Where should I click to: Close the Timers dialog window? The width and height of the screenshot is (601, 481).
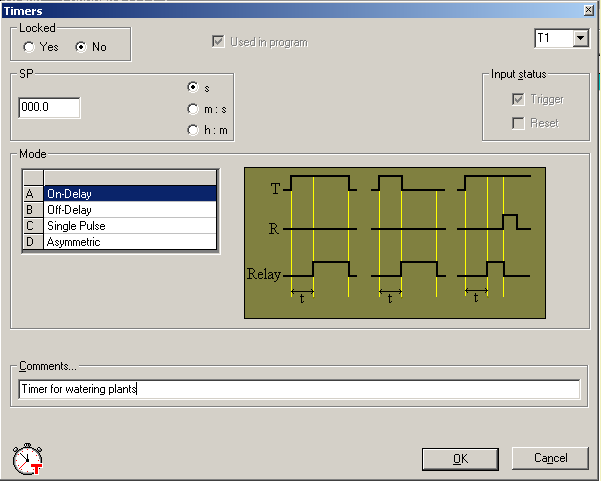[x=588, y=9]
